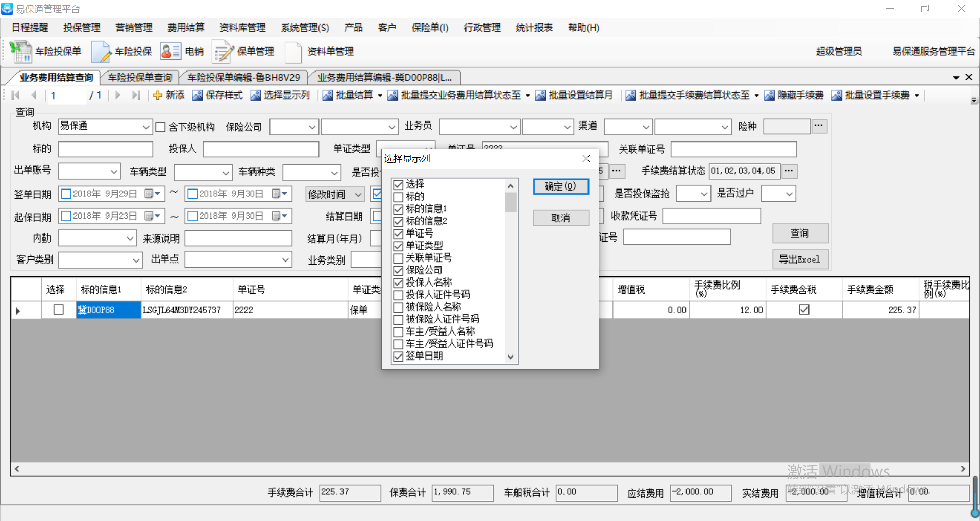Click the 车险投保 pencil document icon
980x521 pixels.
101,52
